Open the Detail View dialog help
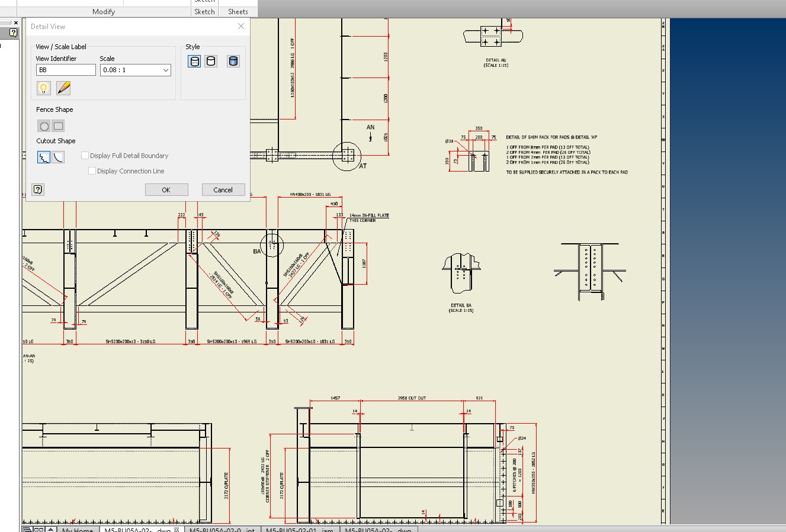The width and height of the screenshot is (786, 532). [38, 189]
